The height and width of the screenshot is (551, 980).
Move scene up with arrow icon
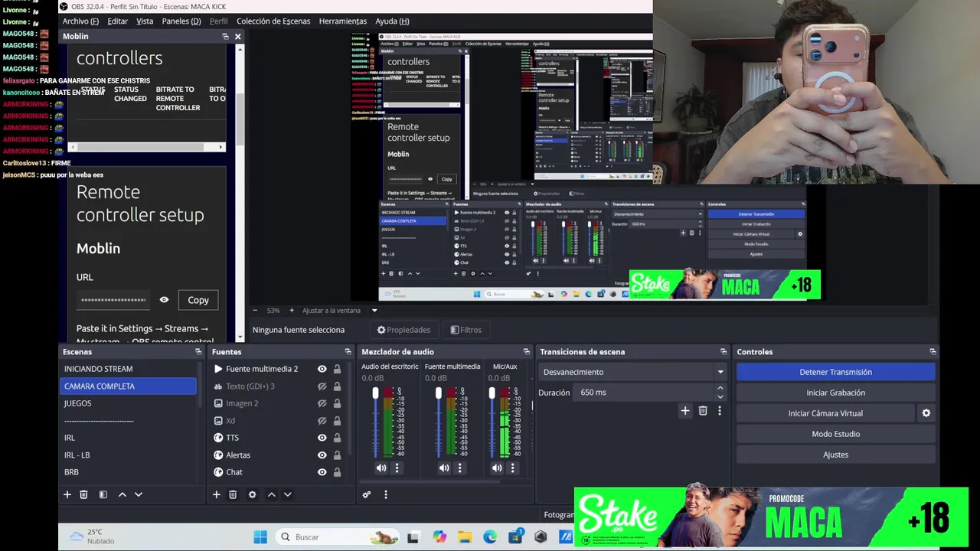pyautogui.click(x=122, y=494)
